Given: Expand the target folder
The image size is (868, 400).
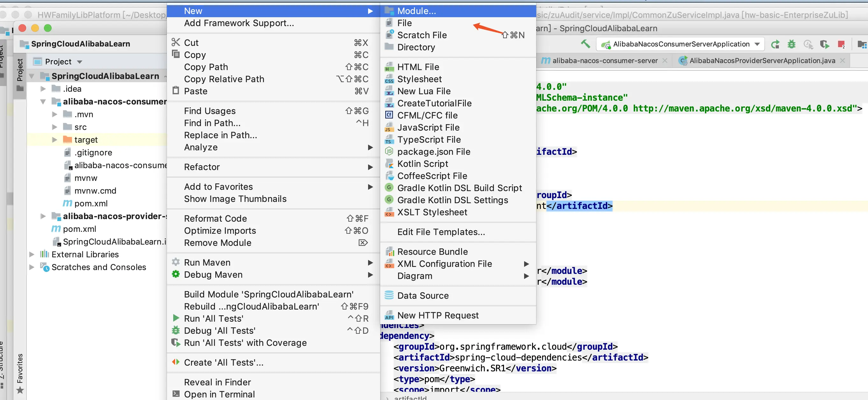Looking at the screenshot, I should (x=54, y=140).
